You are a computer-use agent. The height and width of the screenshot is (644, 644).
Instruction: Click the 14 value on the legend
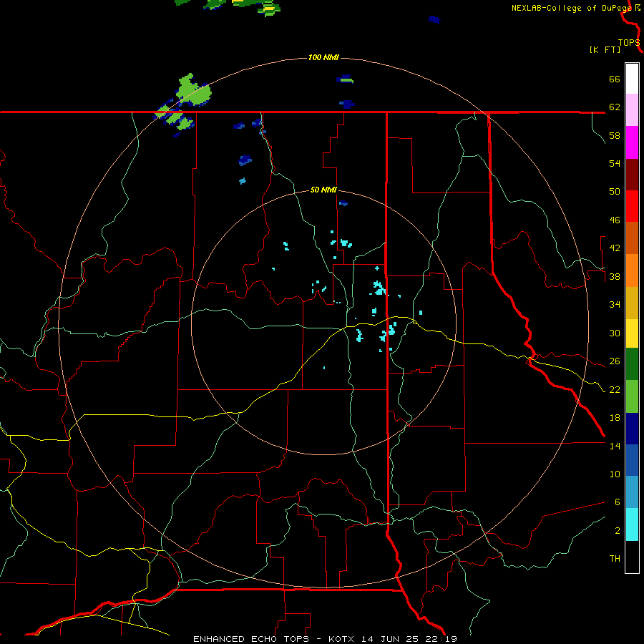coord(615,446)
